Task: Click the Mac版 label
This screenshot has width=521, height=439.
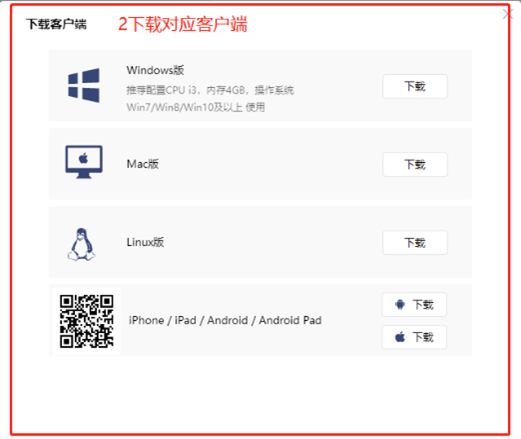Action: pyautogui.click(x=143, y=164)
